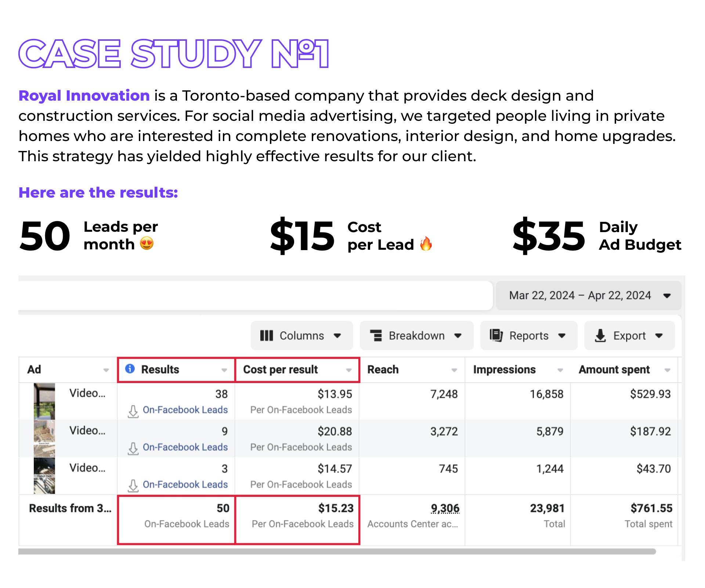
Task: Click the Reports document icon
Action: (x=496, y=336)
